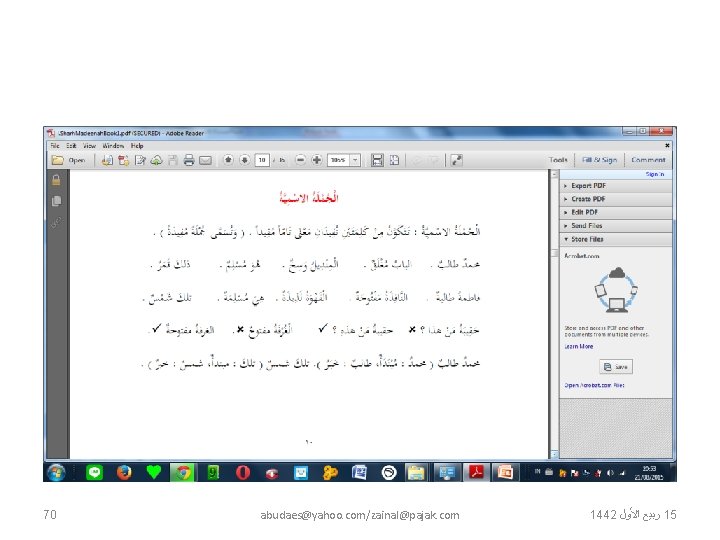Click the Learn More link
Screen dimensions: 720x540
579,346
